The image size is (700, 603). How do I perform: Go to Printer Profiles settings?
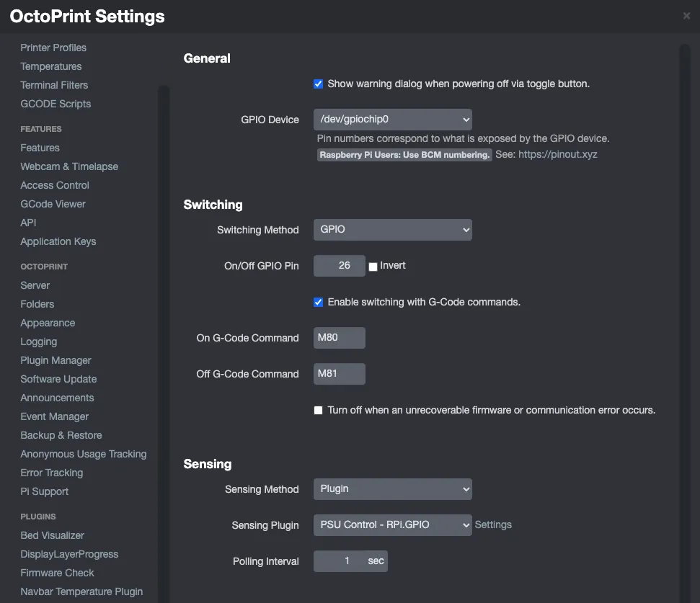53,47
